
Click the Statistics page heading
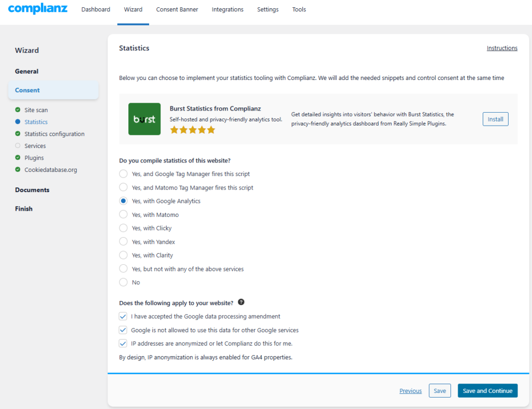134,48
